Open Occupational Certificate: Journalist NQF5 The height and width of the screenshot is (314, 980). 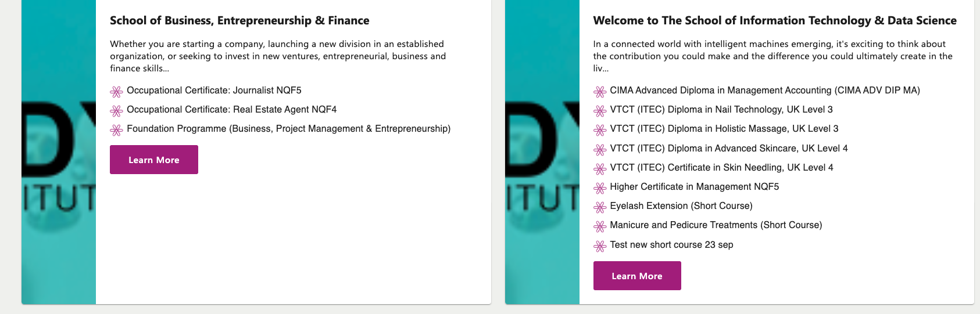(x=214, y=91)
